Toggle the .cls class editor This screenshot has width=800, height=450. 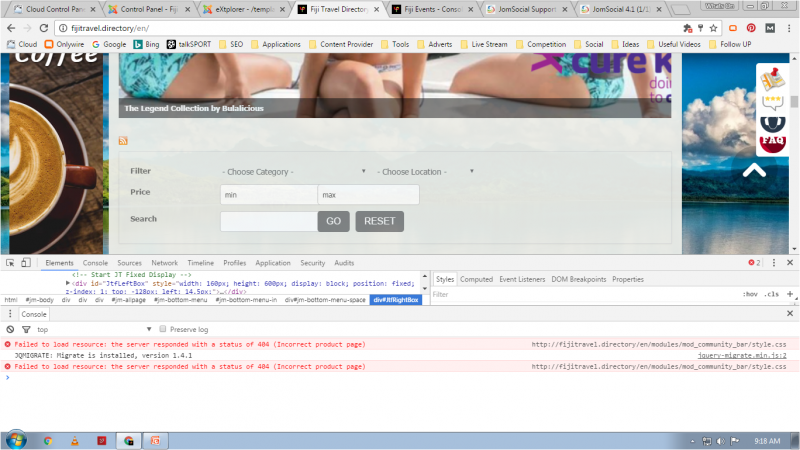tap(772, 294)
